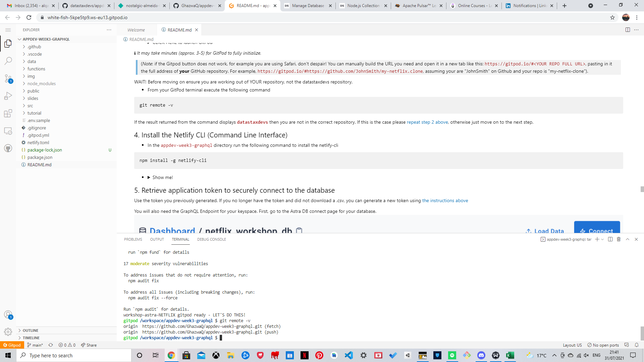
Task: Switch to the PROBLEMS tab
Action: 133,239
